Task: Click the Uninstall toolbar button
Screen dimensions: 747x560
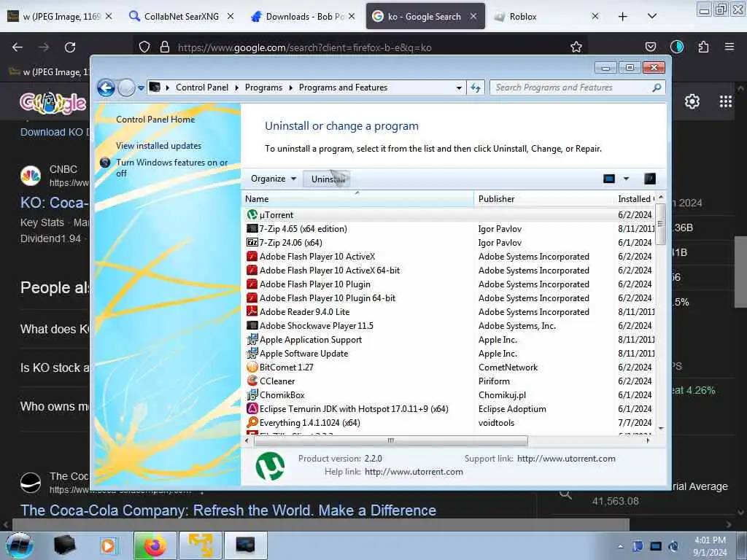Action: 327,179
